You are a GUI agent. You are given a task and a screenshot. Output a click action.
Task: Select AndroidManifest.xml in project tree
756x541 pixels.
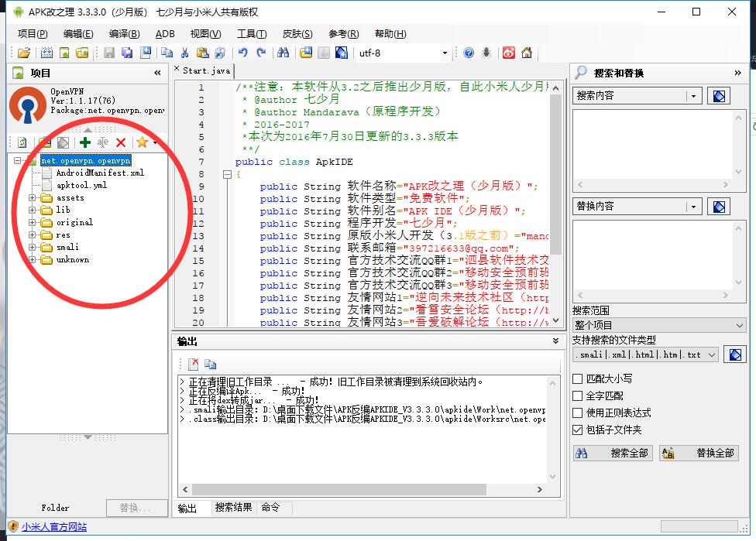(100, 173)
